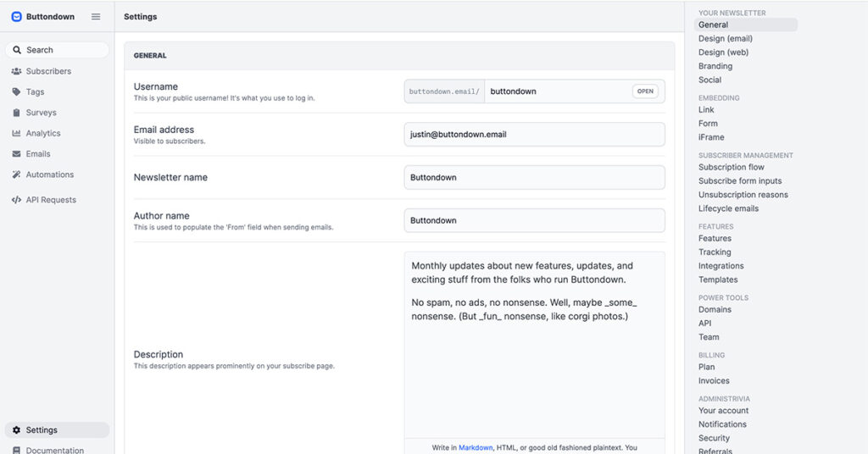The width and height of the screenshot is (868, 454).
Task: Focus the Newsletter name text field
Action: tap(534, 177)
